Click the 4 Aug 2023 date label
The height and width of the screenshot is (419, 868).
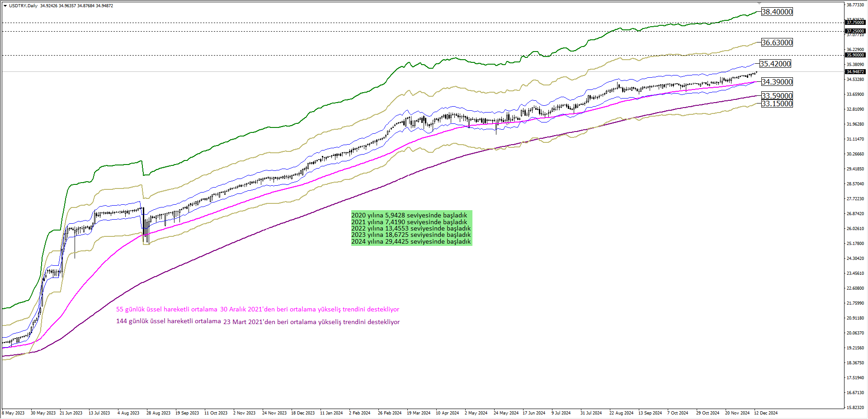pyautogui.click(x=128, y=413)
